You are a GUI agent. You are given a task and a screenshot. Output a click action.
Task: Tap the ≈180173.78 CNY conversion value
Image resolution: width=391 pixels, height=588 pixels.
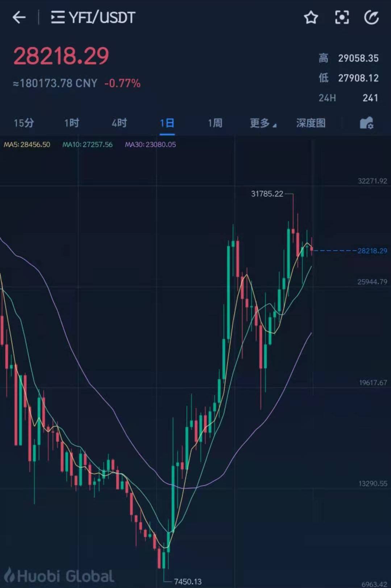click(55, 83)
